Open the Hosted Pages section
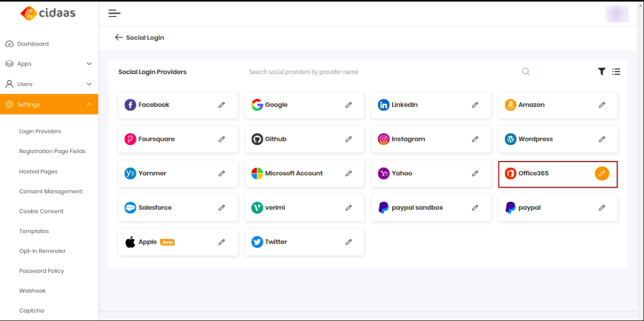This screenshot has width=644, height=321. coord(38,171)
